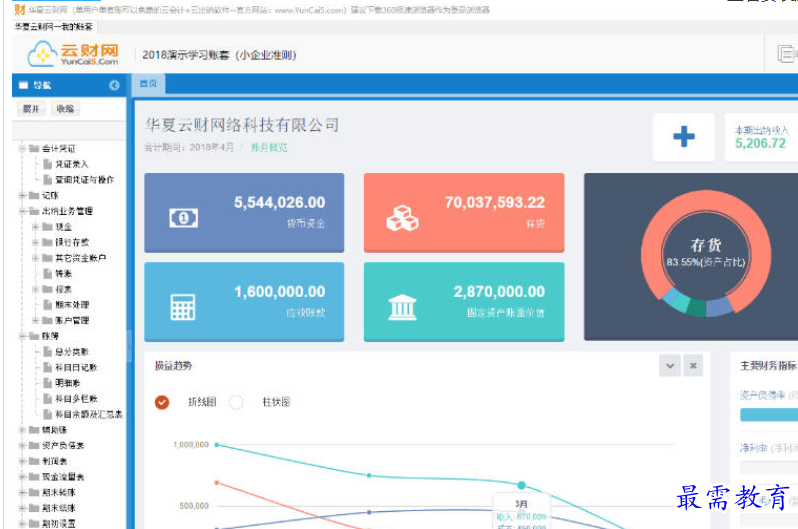The image size is (798, 529).
Task: Click the document icon at top right
Action: tap(786, 53)
